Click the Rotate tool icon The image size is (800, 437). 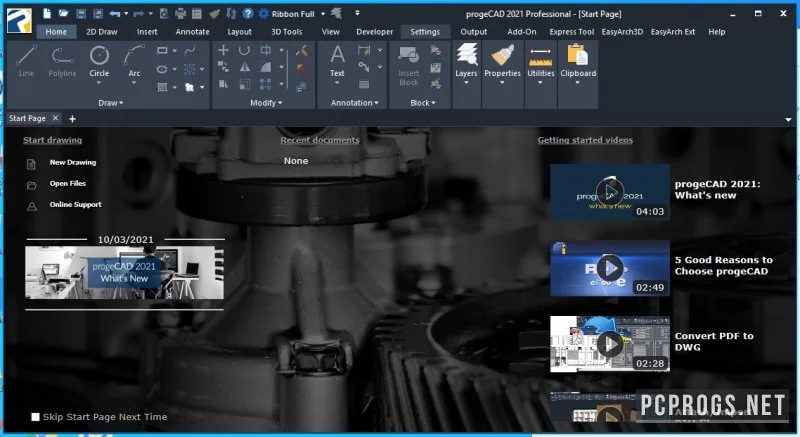click(x=244, y=50)
